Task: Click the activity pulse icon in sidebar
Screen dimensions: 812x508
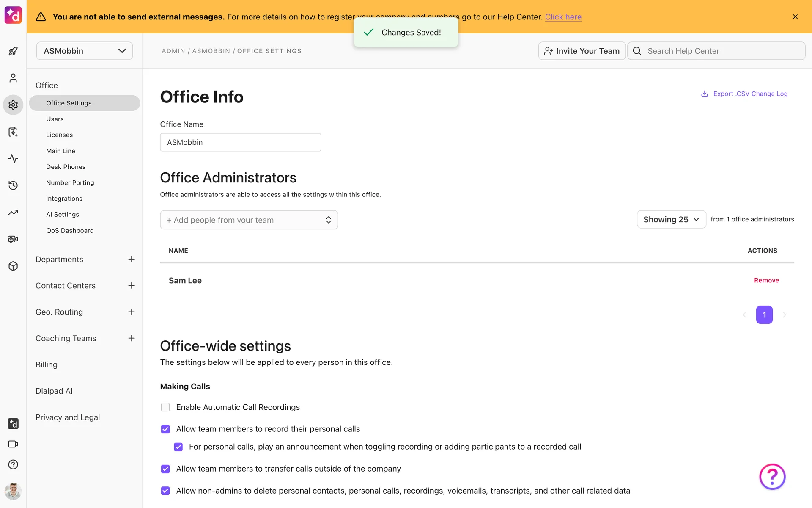Action: tap(13, 159)
